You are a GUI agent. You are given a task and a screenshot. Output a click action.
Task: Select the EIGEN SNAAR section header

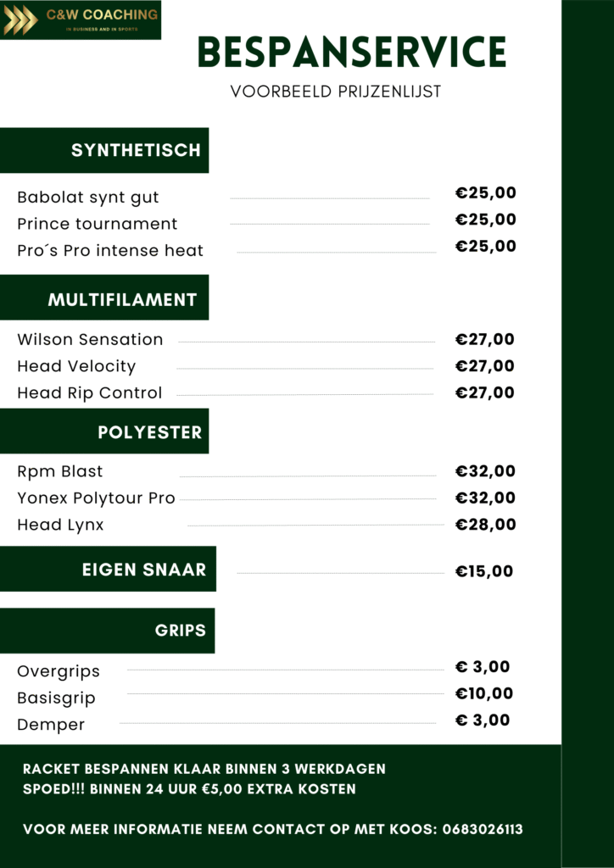pyautogui.click(x=143, y=570)
